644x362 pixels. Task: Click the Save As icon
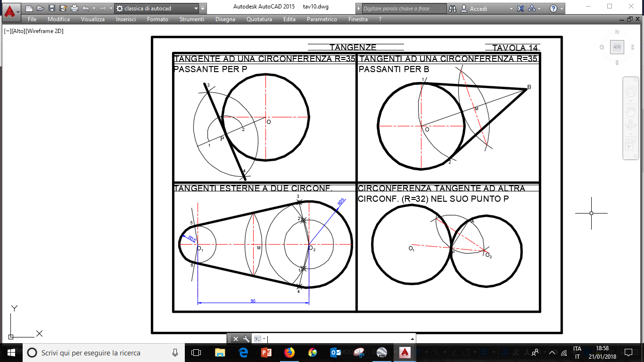(x=63, y=8)
